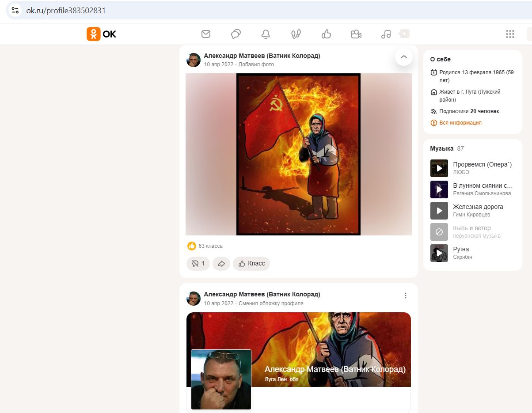
Task: Open the Notifications bell icon
Action: pos(266,34)
